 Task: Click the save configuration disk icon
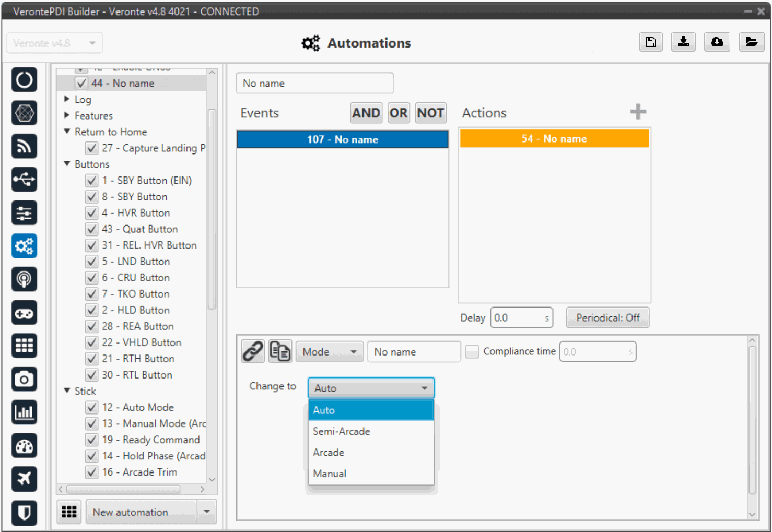[650, 42]
